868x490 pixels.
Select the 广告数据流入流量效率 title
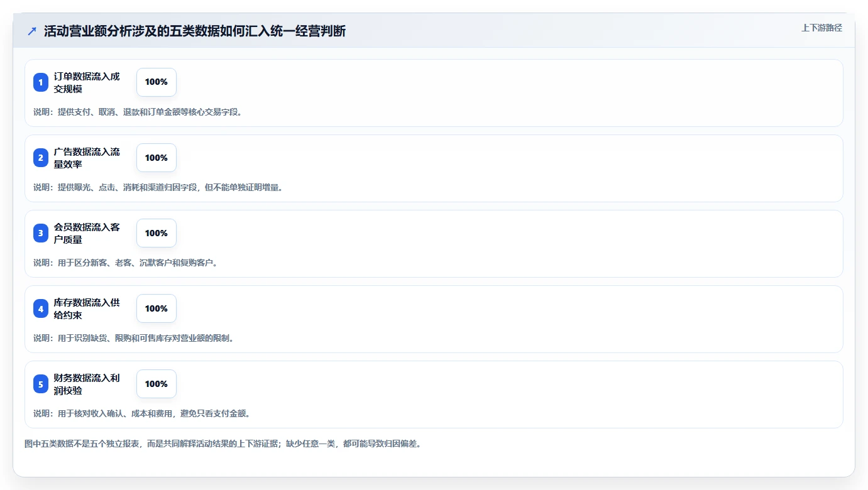pyautogui.click(x=87, y=158)
